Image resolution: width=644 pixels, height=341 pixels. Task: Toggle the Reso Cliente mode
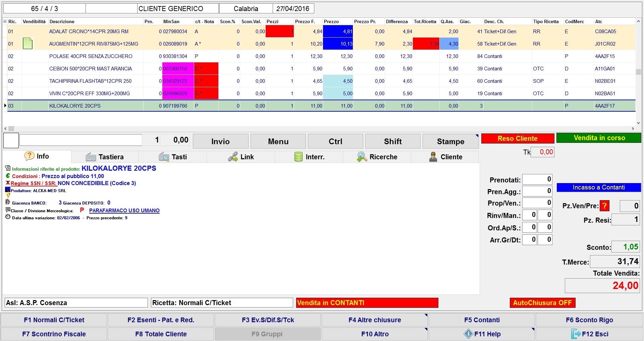click(x=517, y=138)
